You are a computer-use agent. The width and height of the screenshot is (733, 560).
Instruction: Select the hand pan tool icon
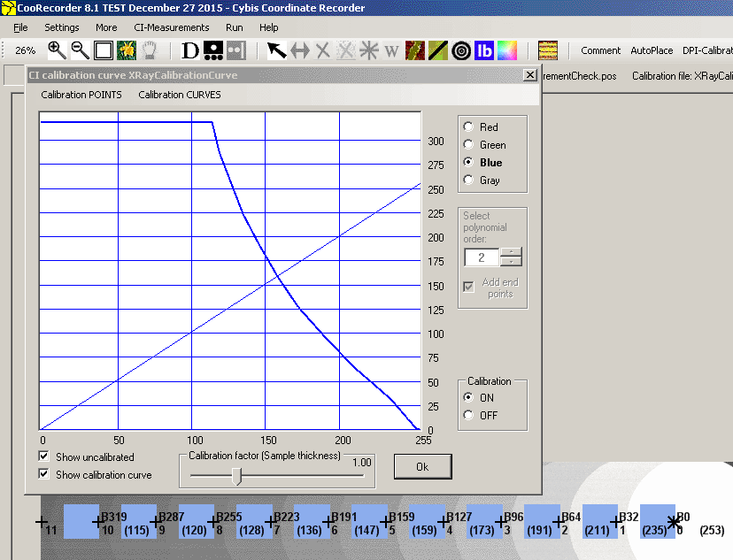point(149,50)
